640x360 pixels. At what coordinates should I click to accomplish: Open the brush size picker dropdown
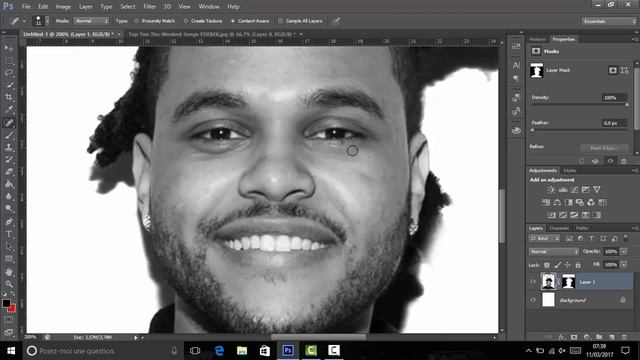pos(47,21)
